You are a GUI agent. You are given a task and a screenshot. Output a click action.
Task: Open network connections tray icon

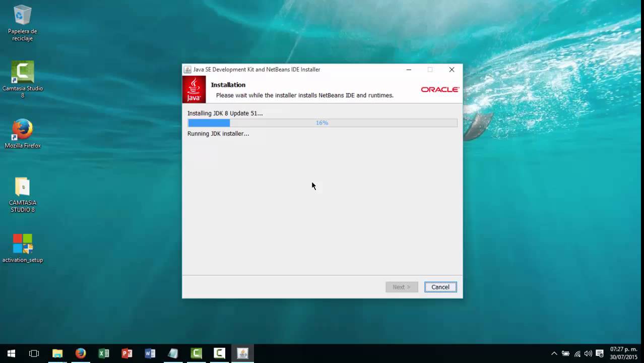(577, 353)
